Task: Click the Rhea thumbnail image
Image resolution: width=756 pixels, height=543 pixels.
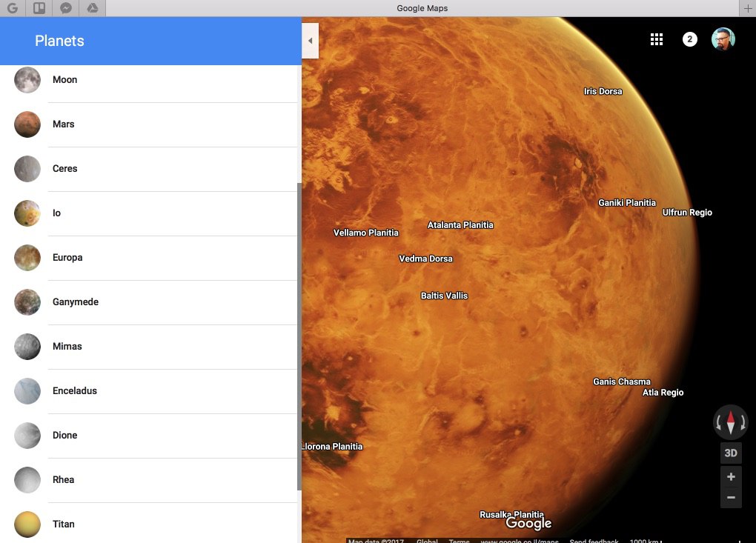Action: click(x=27, y=480)
